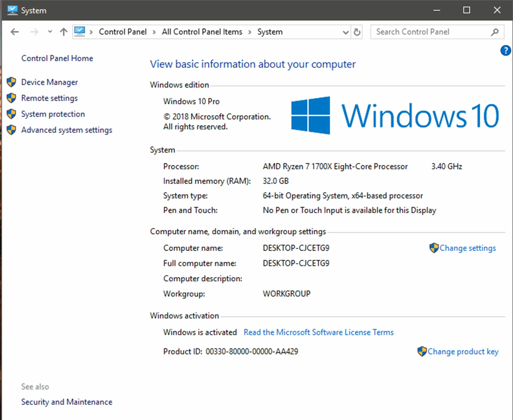
Task: Click the shield icon next to Device Manager
Action: 11,82
